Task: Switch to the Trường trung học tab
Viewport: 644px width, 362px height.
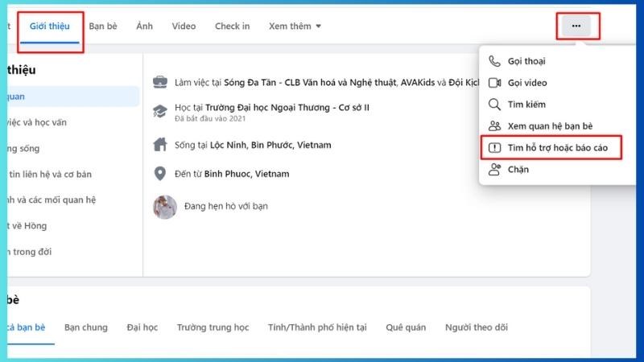Action: [213, 327]
